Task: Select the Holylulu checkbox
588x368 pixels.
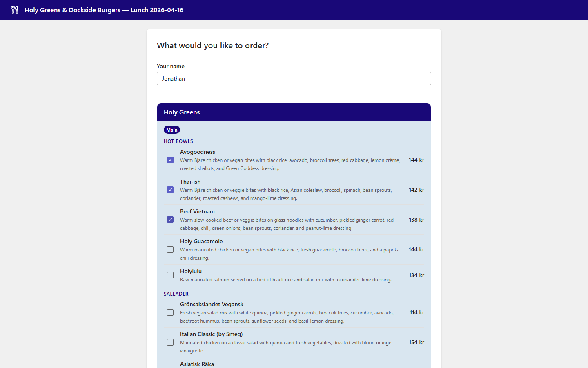Action: tap(170, 275)
